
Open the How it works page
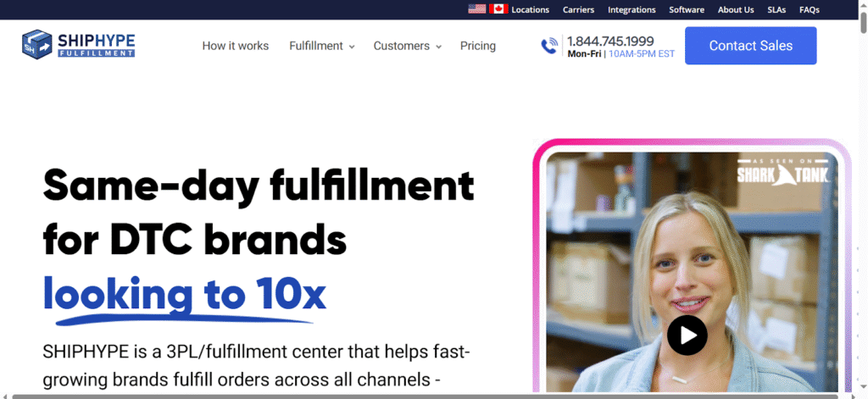tap(236, 46)
